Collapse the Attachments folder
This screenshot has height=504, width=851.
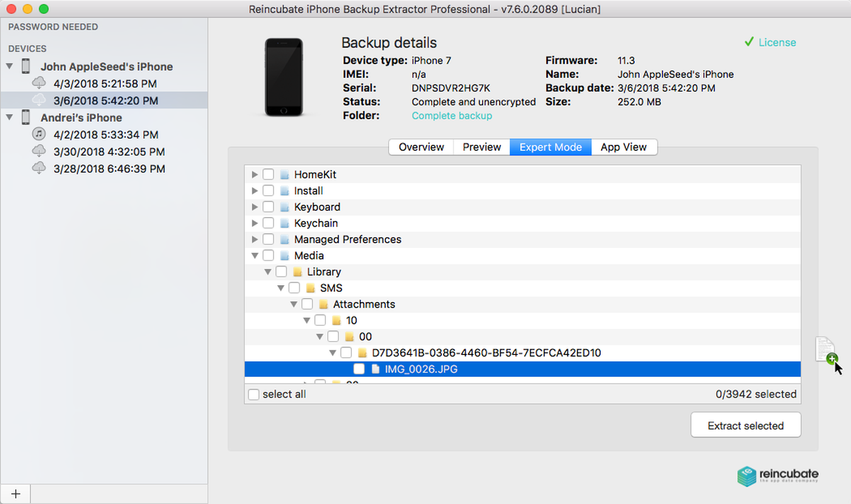tap(294, 304)
